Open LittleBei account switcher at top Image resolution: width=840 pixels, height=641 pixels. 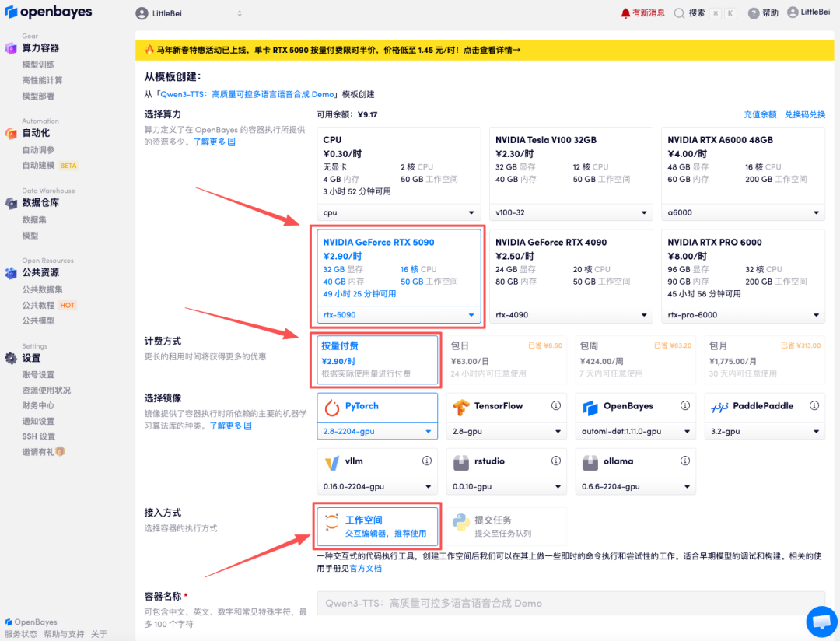click(188, 13)
